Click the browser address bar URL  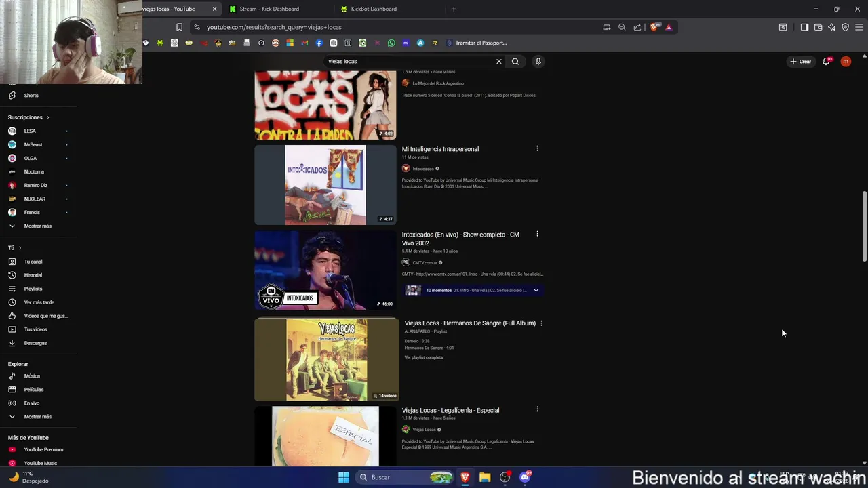coord(274,27)
